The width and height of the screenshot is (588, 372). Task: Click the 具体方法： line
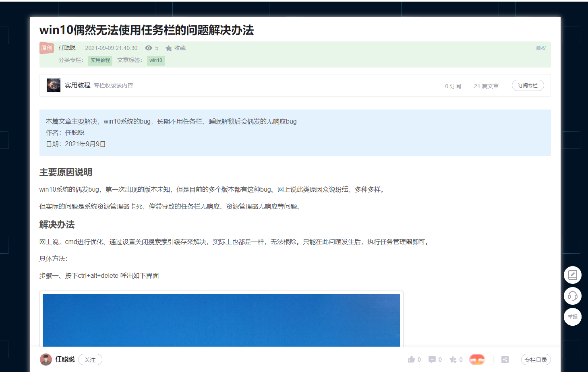pyautogui.click(x=54, y=259)
